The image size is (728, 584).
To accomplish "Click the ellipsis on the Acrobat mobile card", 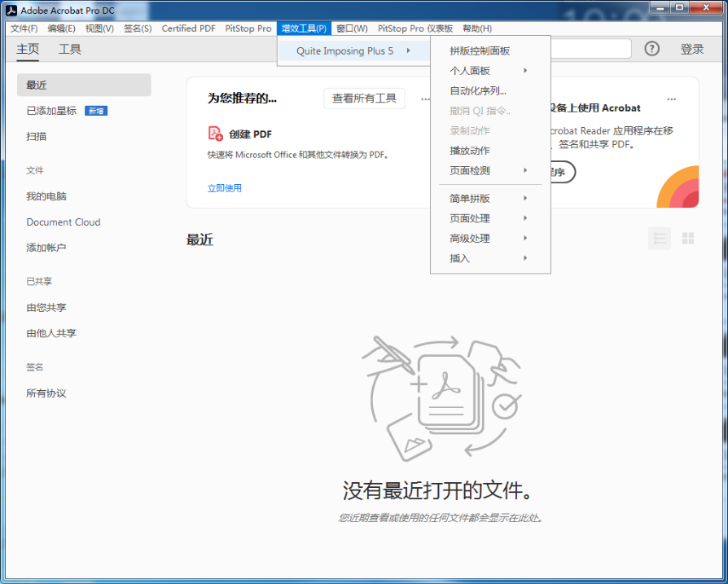I will point(672,98).
